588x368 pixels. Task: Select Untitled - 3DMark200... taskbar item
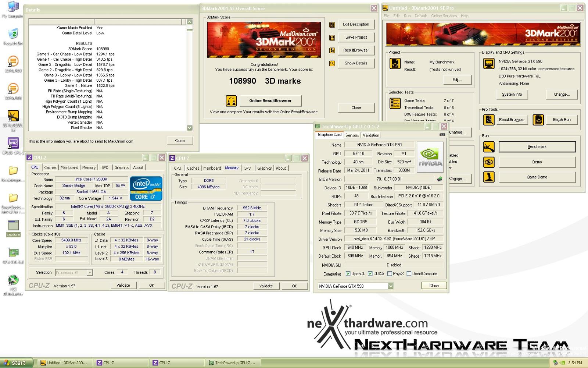pyautogui.click(x=65, y=363)
